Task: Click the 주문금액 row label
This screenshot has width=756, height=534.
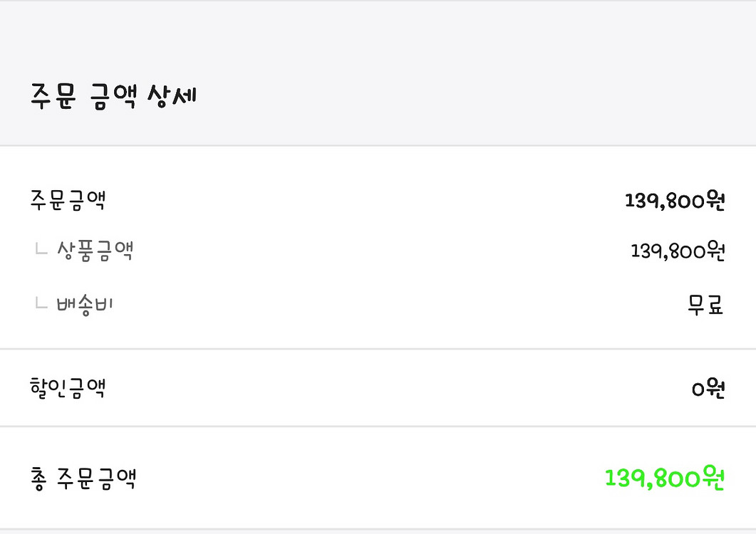Action: [68, 200]
